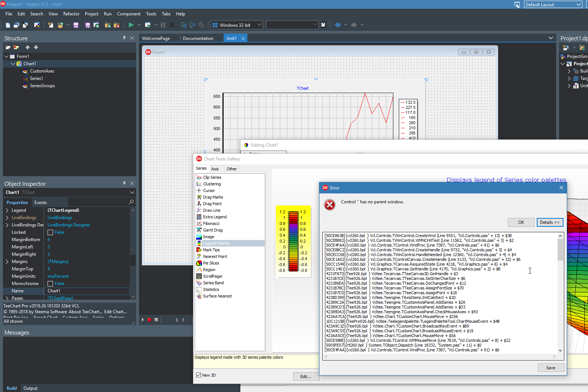Open the editor tabs overflow chevron
This screenshot has height=392, width=588.
(551, 38)
